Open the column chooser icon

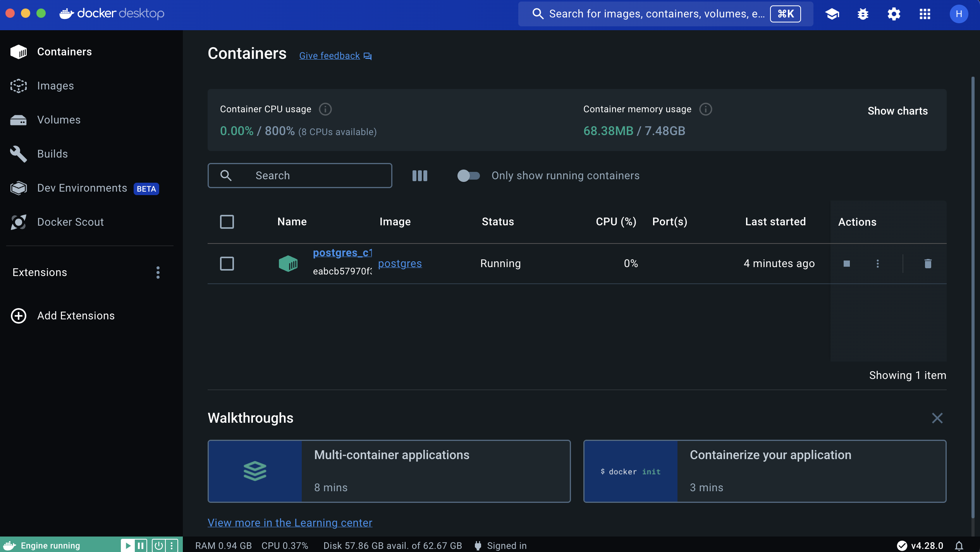(x=420, y=176)
